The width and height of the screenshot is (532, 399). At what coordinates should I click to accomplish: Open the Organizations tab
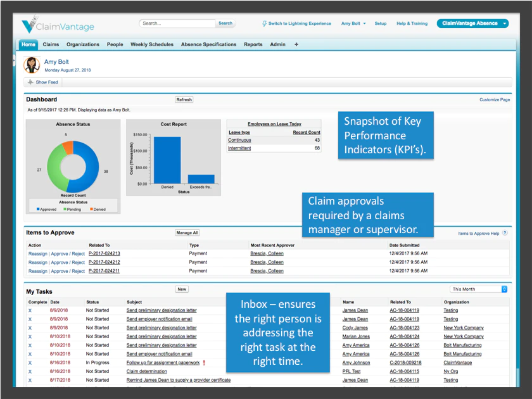tap(83, 44)
